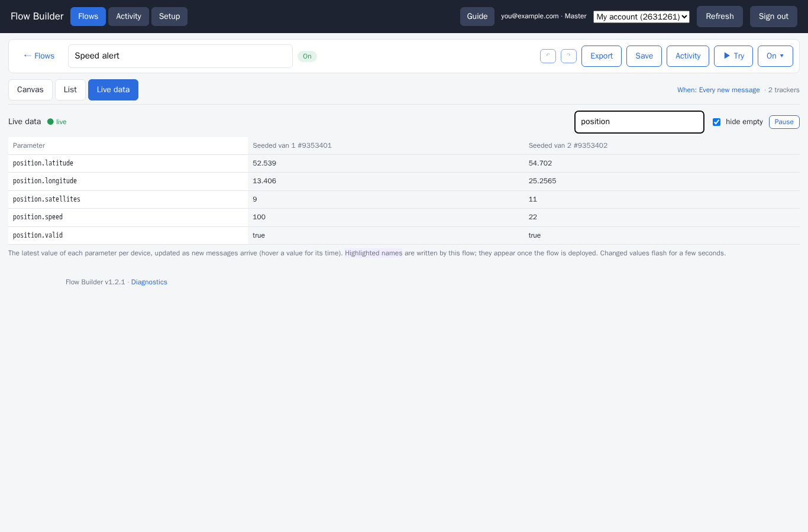Click the flow name field Speed alert
The width and height of the screenshot is (808, 532).
pos(180,56)
